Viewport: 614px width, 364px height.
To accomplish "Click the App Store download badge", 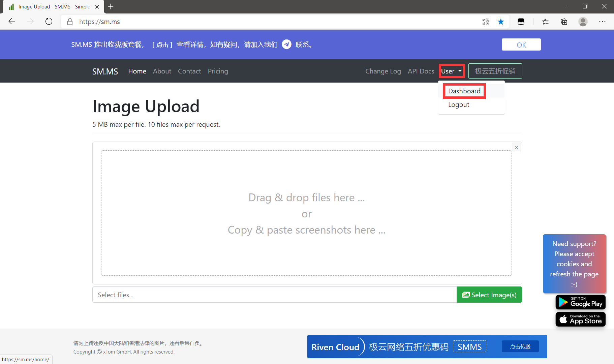I will click(581, 319).
